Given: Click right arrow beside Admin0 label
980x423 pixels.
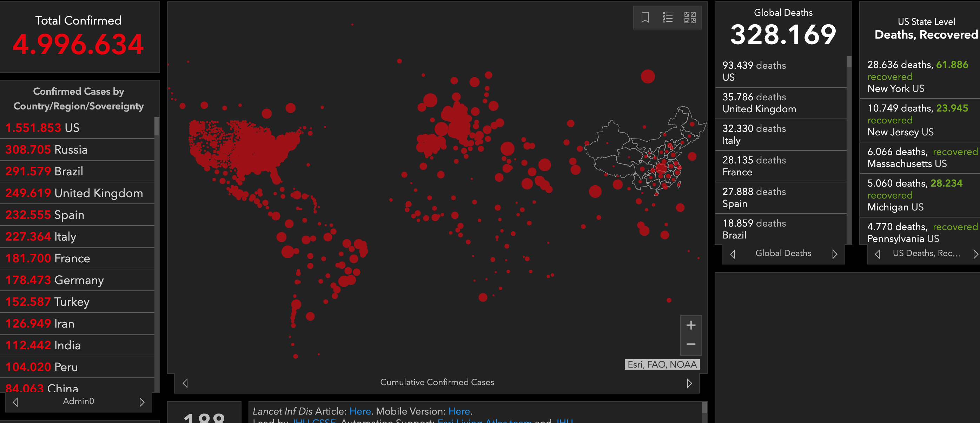Looking at the screenshot, I should [141, 402].
